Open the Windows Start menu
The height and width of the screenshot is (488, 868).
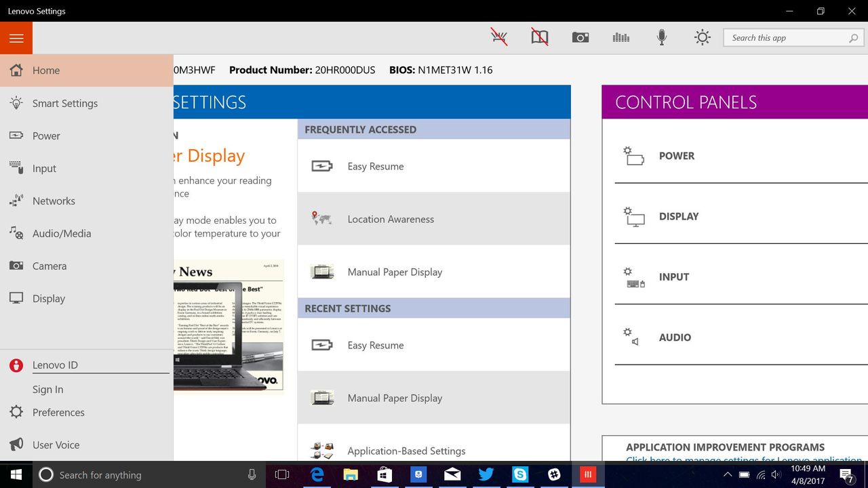pyautogui.click(x=16, y=474)
